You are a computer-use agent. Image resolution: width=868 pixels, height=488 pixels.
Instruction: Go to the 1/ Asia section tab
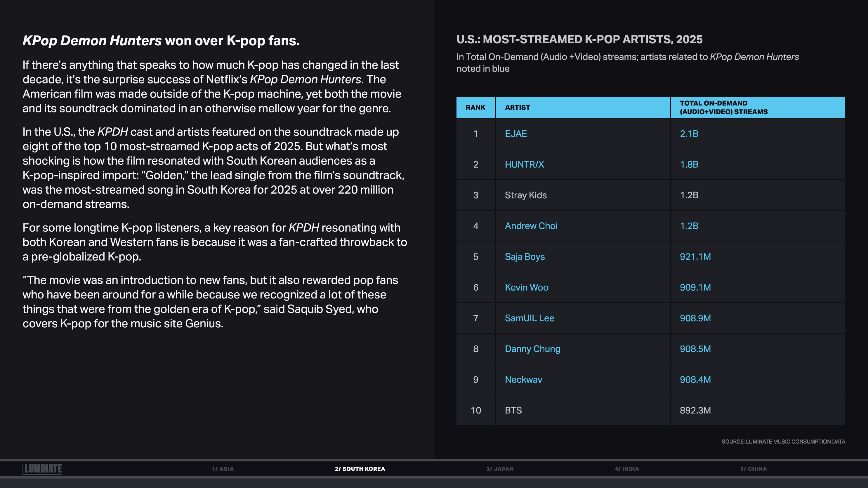click(x=223, y=469)
